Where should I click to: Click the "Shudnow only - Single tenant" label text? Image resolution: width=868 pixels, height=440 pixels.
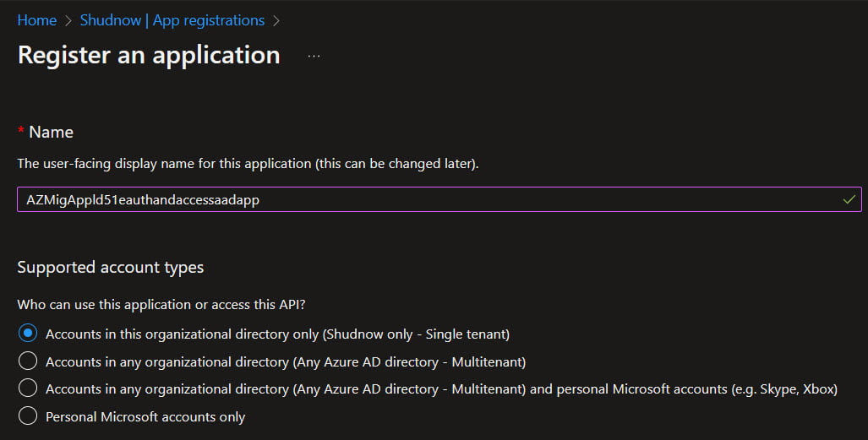[417, 334]
